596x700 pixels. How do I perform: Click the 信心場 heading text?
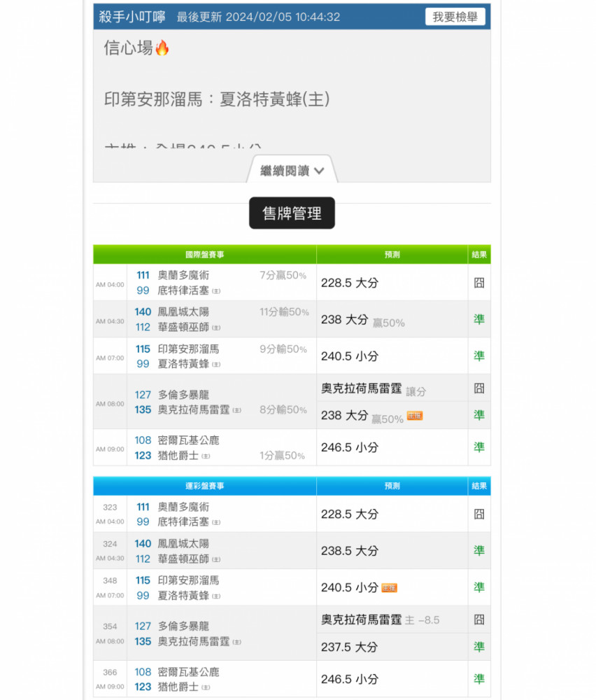click(129, 48)
